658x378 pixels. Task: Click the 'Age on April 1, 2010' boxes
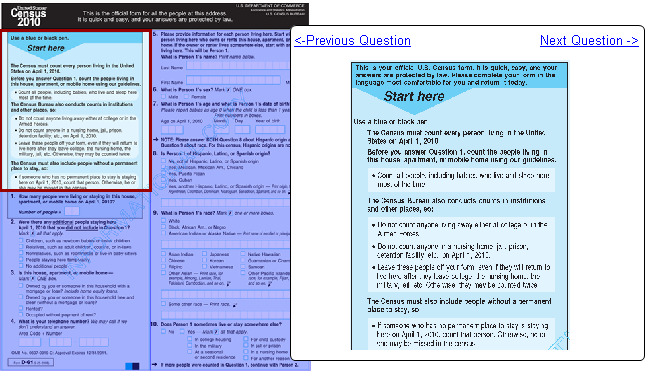tap(172, 129)
